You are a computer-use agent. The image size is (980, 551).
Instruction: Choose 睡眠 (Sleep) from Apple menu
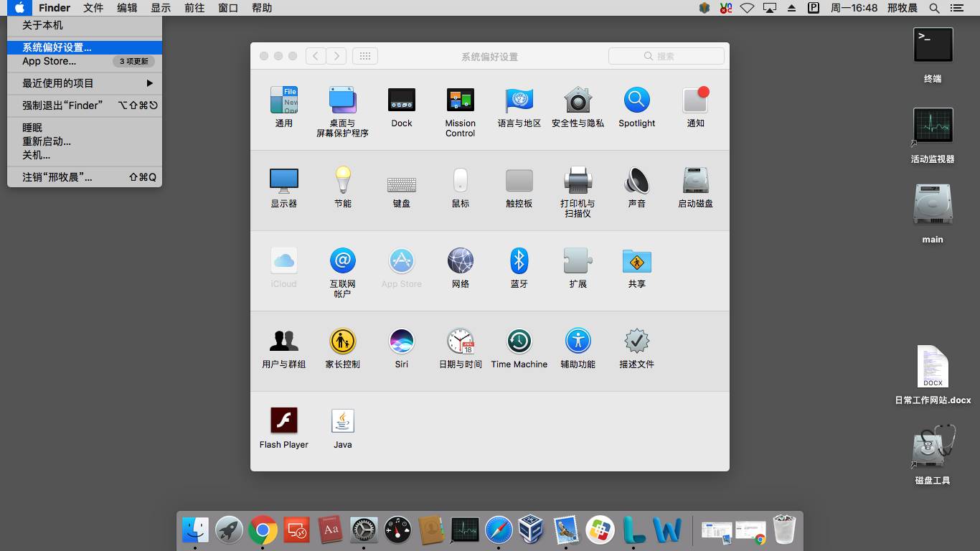[85, 128]
